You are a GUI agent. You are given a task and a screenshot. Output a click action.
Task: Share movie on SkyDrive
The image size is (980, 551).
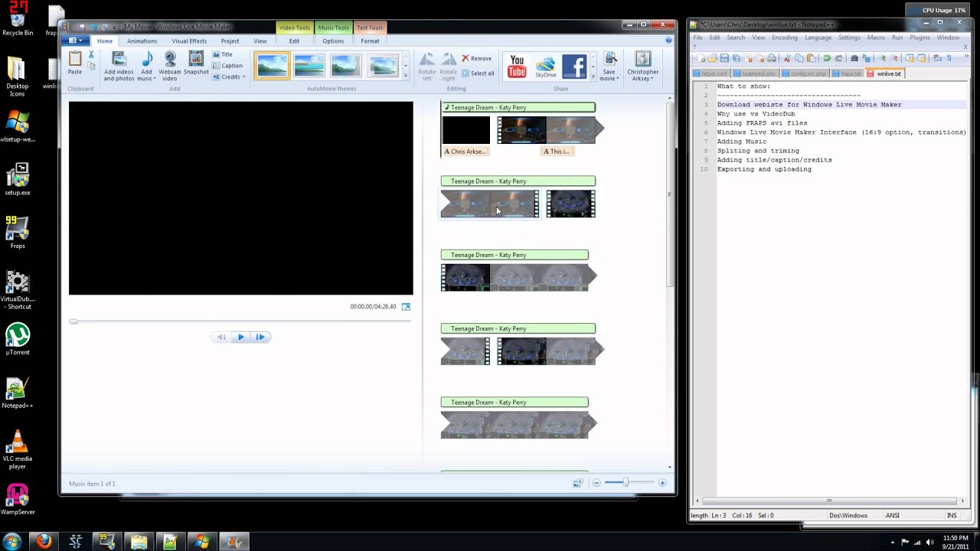point(545,67)
